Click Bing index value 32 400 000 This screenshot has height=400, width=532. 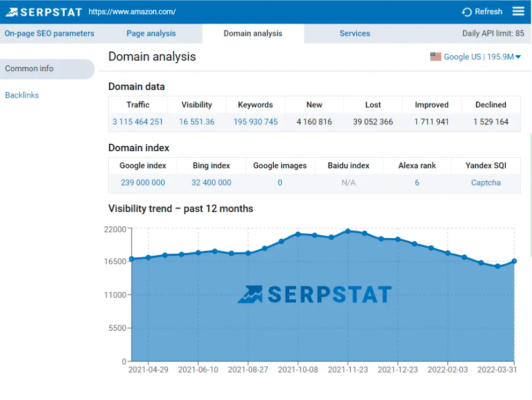pyautogui.click(x=212, y=182)
